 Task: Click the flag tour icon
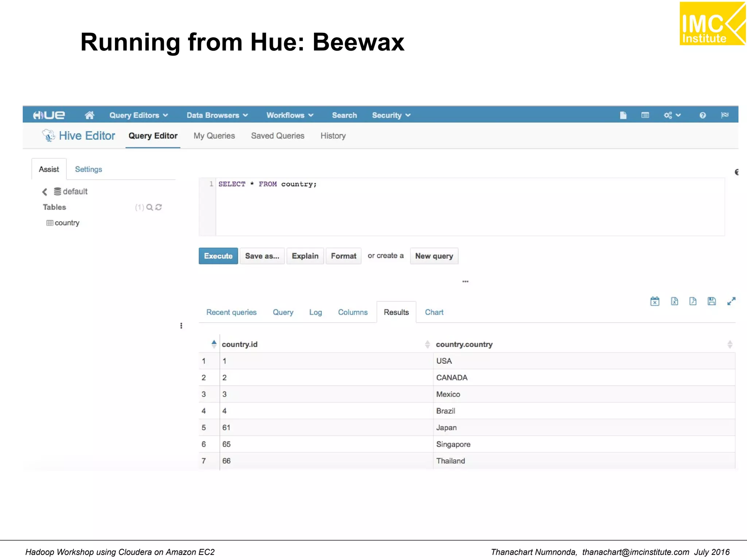coord(725,115)
